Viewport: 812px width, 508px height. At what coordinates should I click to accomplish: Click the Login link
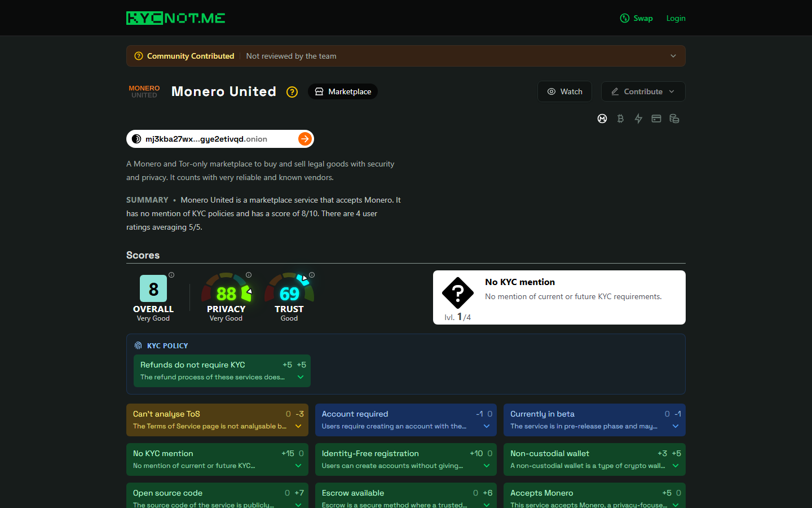(x=676, y=18)
